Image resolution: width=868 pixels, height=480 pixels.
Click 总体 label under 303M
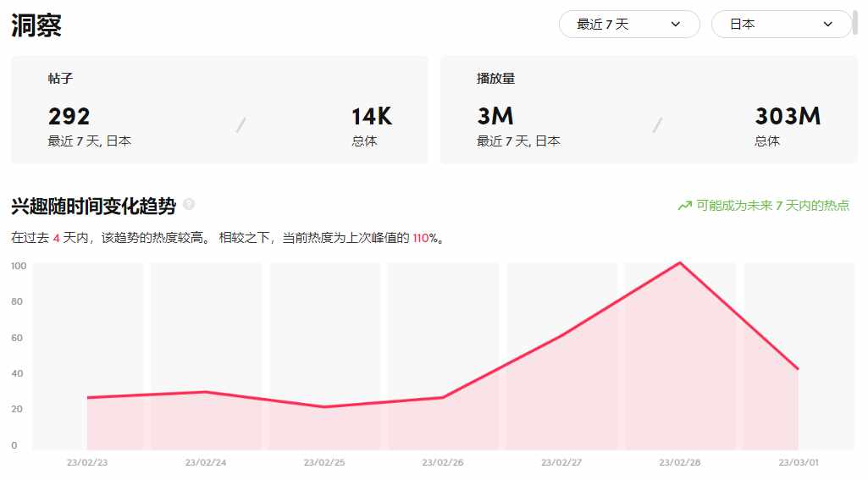(767, 141)
